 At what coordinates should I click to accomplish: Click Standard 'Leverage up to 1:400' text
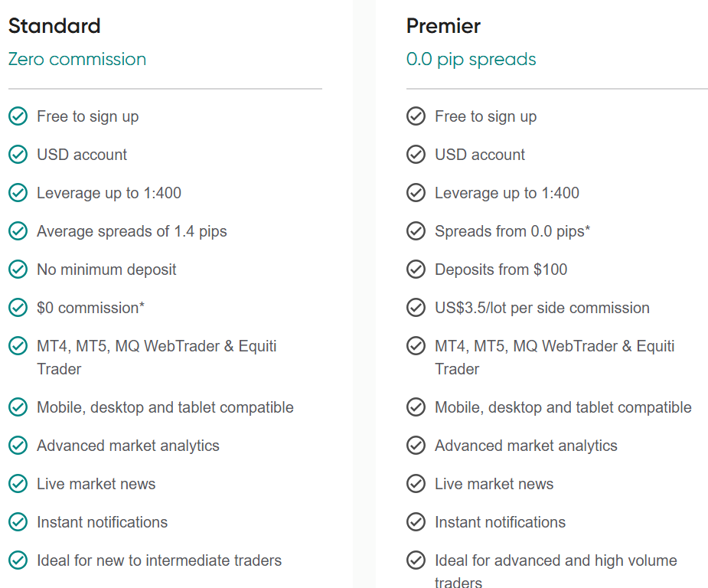(x=109, y=193)
